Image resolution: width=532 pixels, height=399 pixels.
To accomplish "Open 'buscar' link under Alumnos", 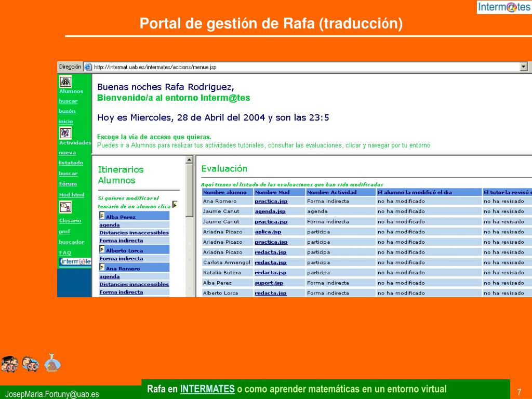I will point(68,101).
